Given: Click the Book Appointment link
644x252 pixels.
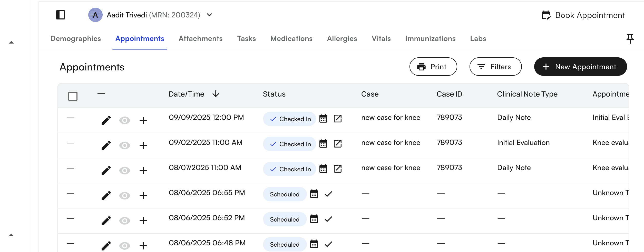Looking at the screenshot, I should pos(583,15).
